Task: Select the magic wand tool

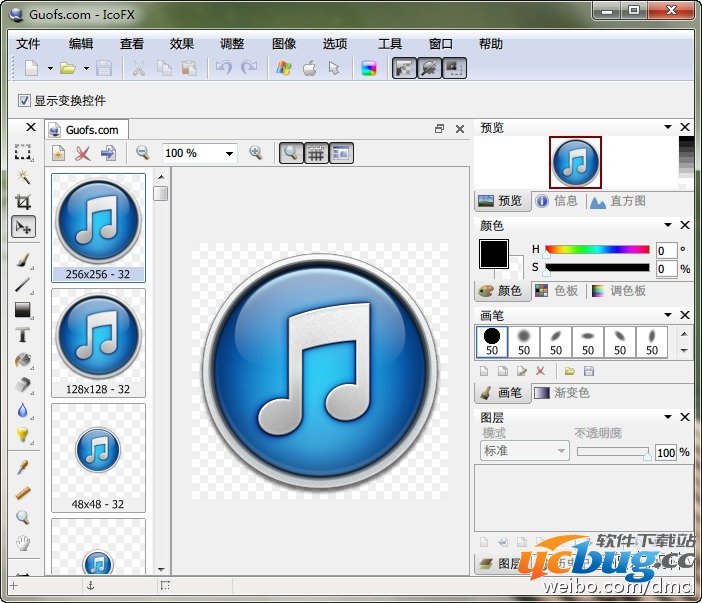Action: point(23,176)
